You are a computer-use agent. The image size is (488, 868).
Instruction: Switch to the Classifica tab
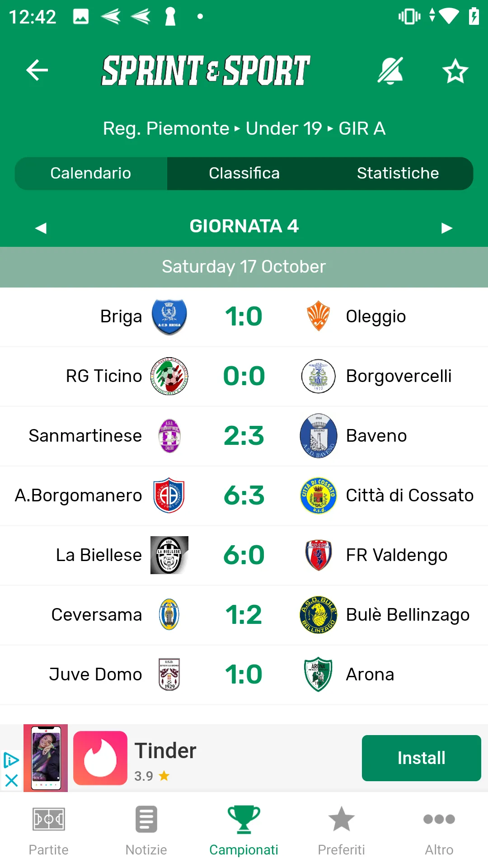pyautogui.click(x=244, y=173)
